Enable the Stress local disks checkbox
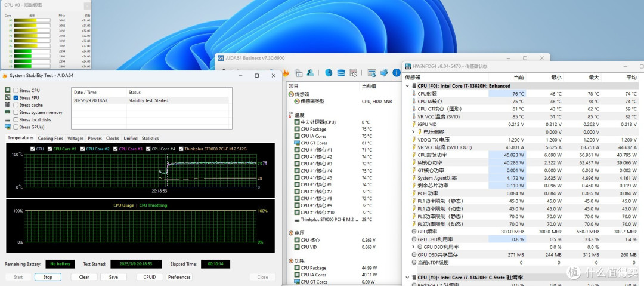 16,120
